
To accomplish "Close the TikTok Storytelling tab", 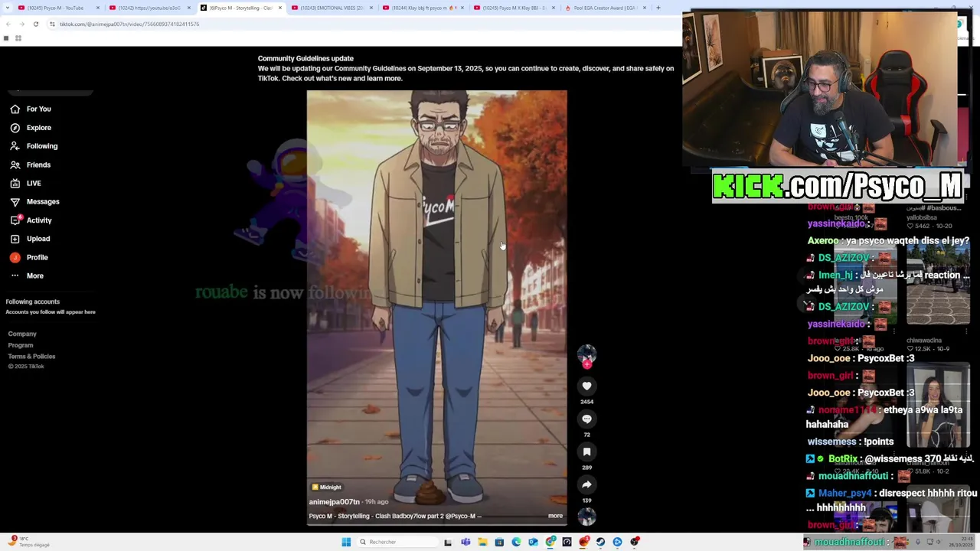I will pos(279,8).
